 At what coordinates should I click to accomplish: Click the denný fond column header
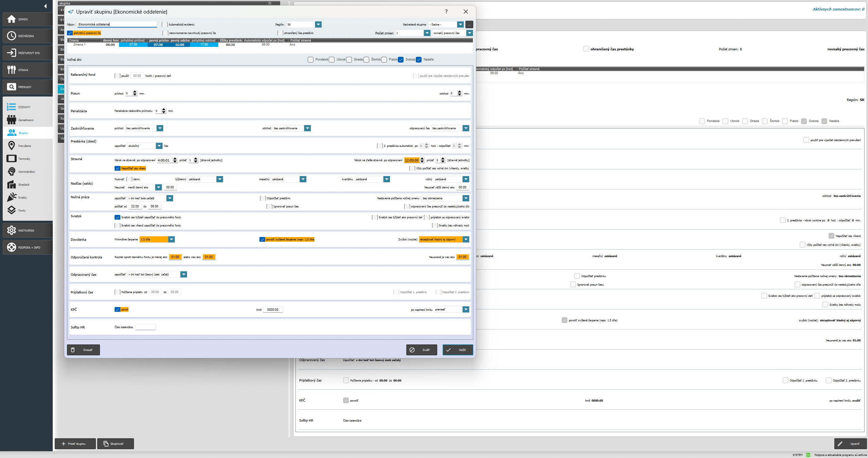click(x=110, y=40)
